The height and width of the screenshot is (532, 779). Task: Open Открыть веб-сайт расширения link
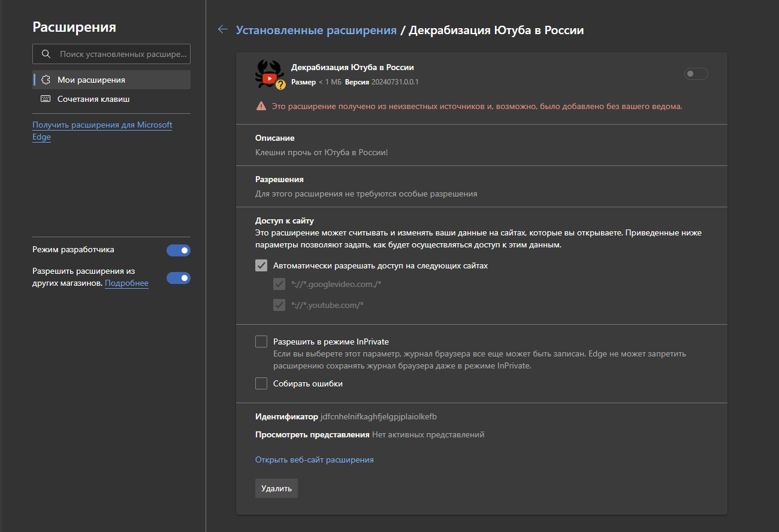pos(315,460)
